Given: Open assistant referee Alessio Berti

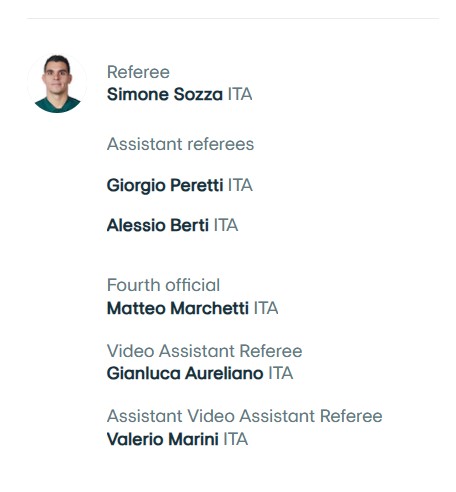Looking at the screenshot, I should click(x=158, y=225).
